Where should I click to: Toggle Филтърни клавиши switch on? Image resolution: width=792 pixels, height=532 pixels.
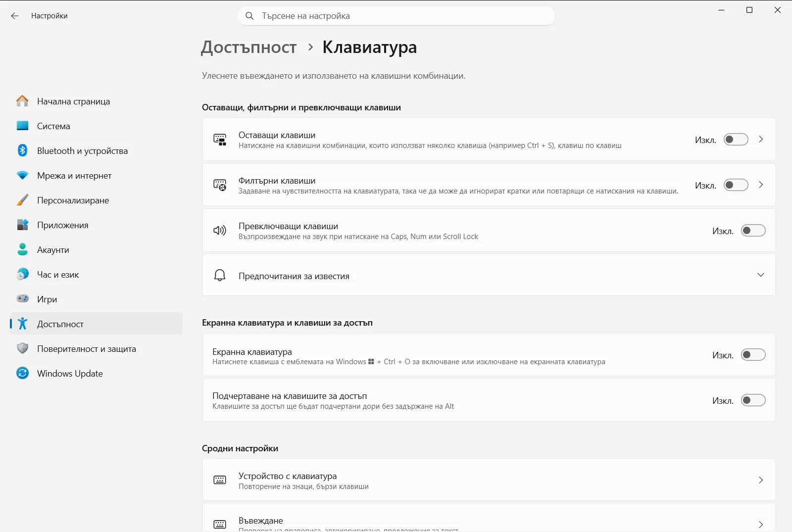(x=736, y=185)
